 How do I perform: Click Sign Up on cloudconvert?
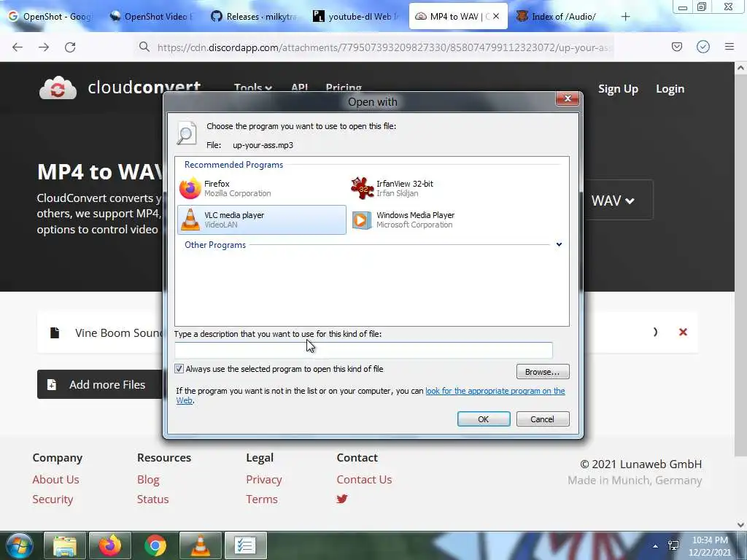[x=618, y=89]
